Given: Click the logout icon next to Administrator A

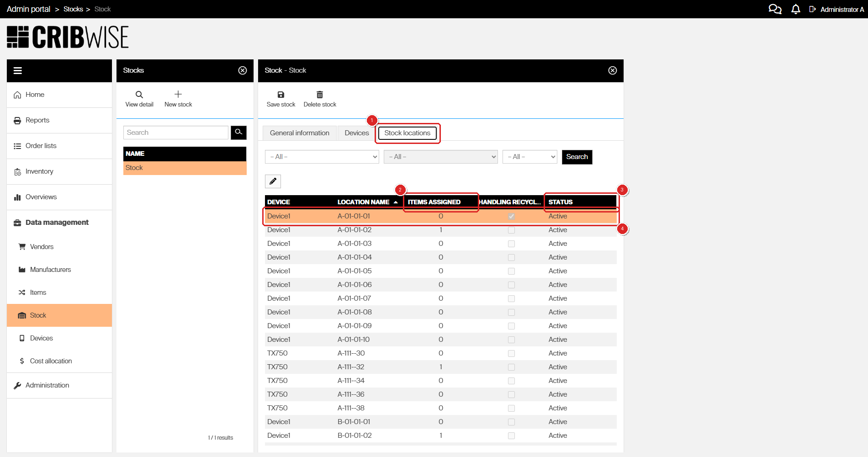Looking at the screenshot, I should coord(812,9).
